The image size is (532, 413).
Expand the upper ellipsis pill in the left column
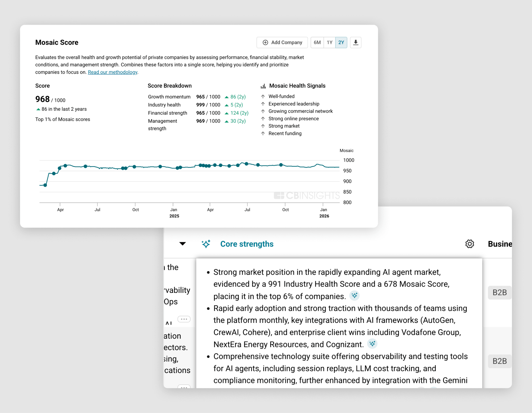pyautogui.click(x=184, y=319)
